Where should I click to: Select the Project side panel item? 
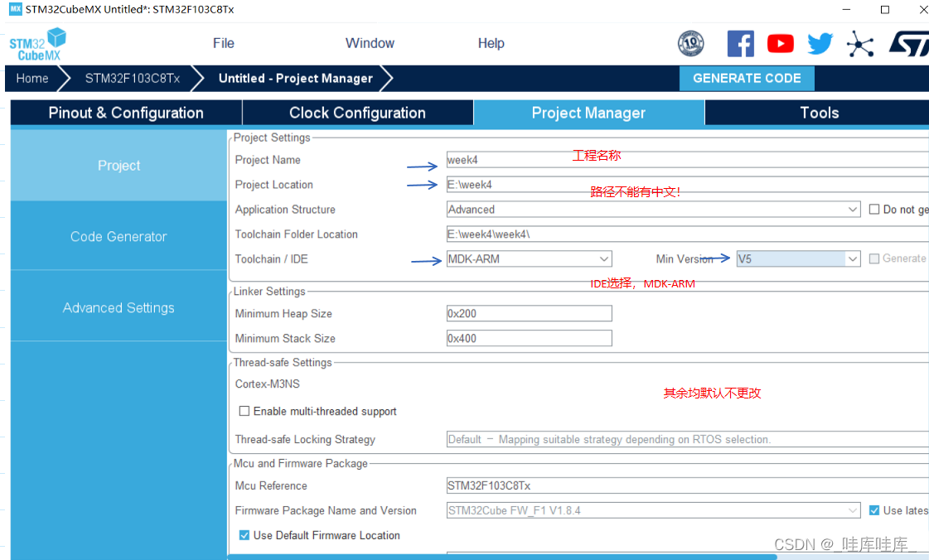tap(119, 165)
